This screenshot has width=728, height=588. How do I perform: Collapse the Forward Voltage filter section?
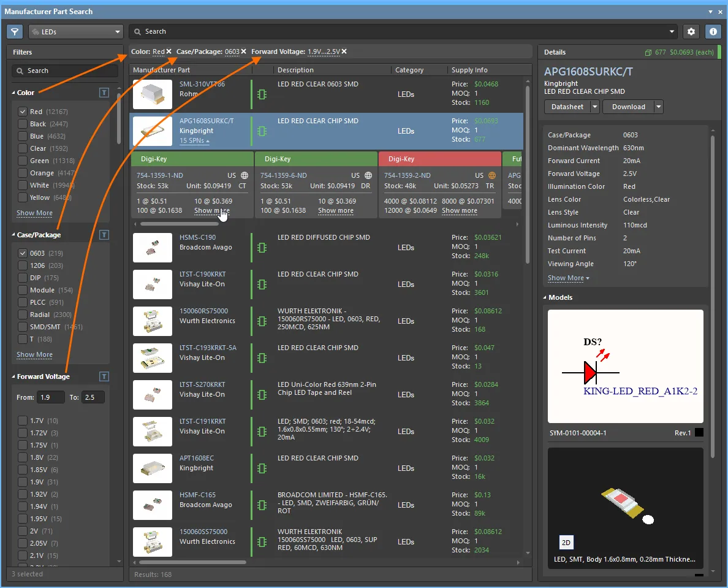pos(13,376)
